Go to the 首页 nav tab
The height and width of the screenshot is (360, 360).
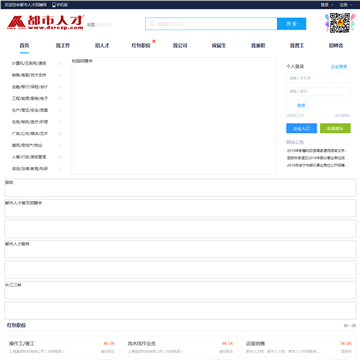pyautogui.click(x=24, y=46)
